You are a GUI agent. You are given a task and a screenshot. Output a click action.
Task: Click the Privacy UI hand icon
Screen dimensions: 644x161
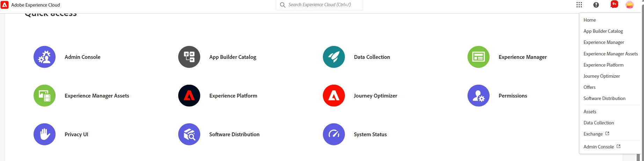point(44,134)
